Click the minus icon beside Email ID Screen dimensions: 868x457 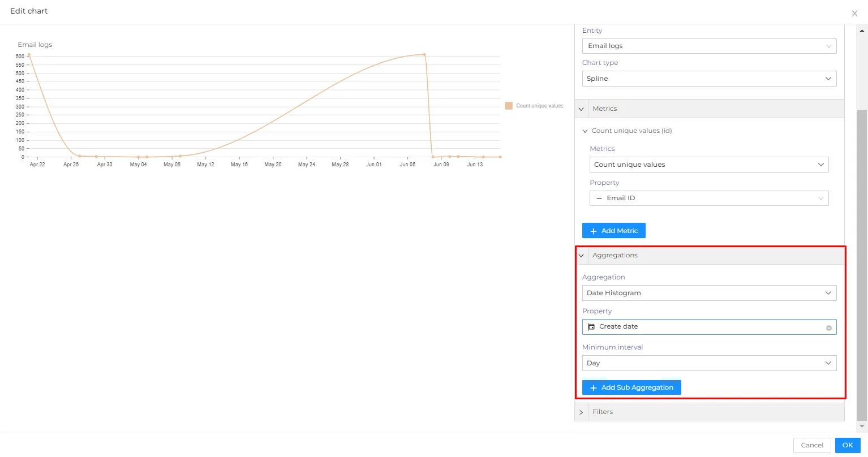[599, 199]
